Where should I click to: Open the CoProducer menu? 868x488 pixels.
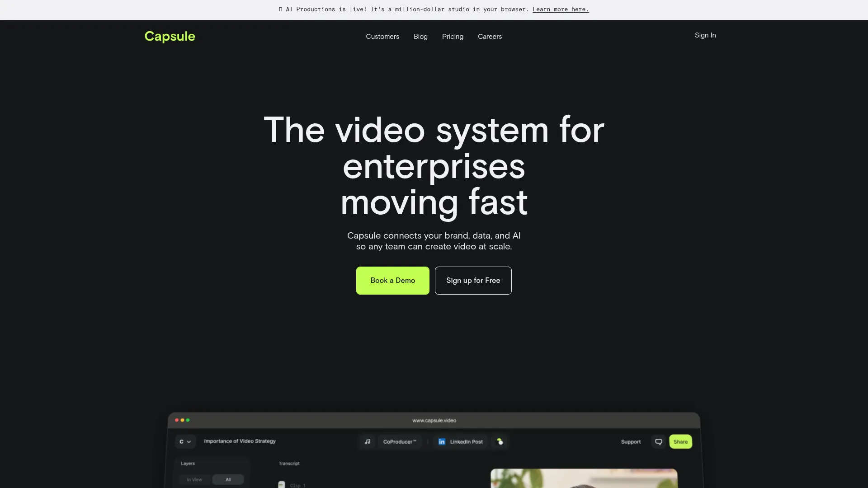400,441
